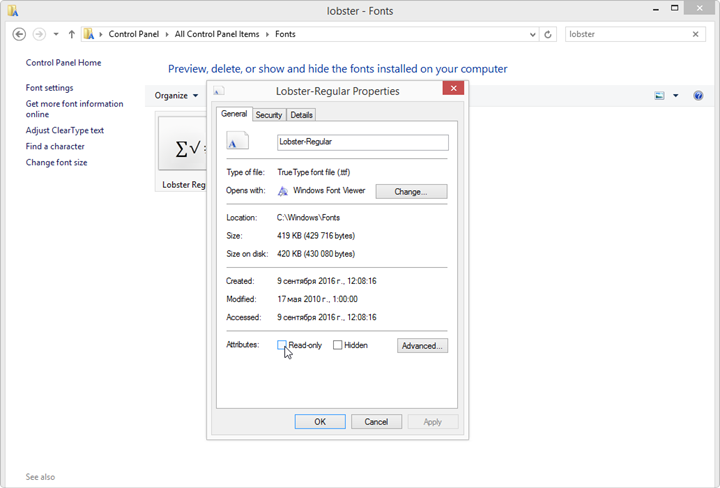Switch to the Security tab
The height and width of the screenshot is (488, 720).
pyautogui.click(x=268, y=115)
